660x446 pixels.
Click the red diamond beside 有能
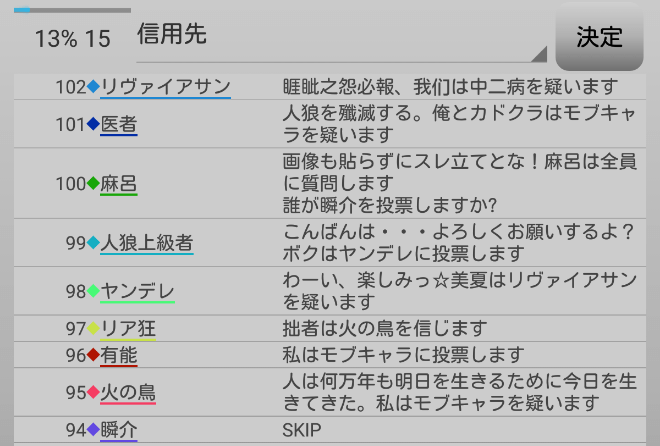(94, 355)
